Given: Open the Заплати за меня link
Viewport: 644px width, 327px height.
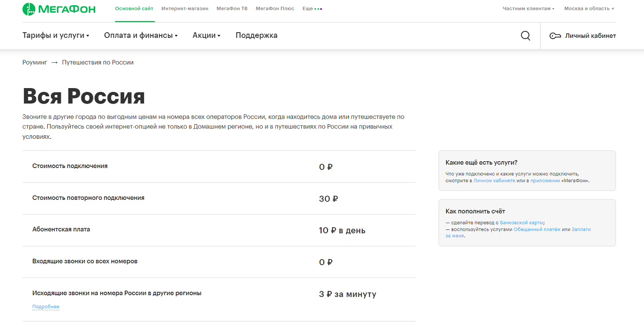Looking at the screenshot, I should pos(518,232).
